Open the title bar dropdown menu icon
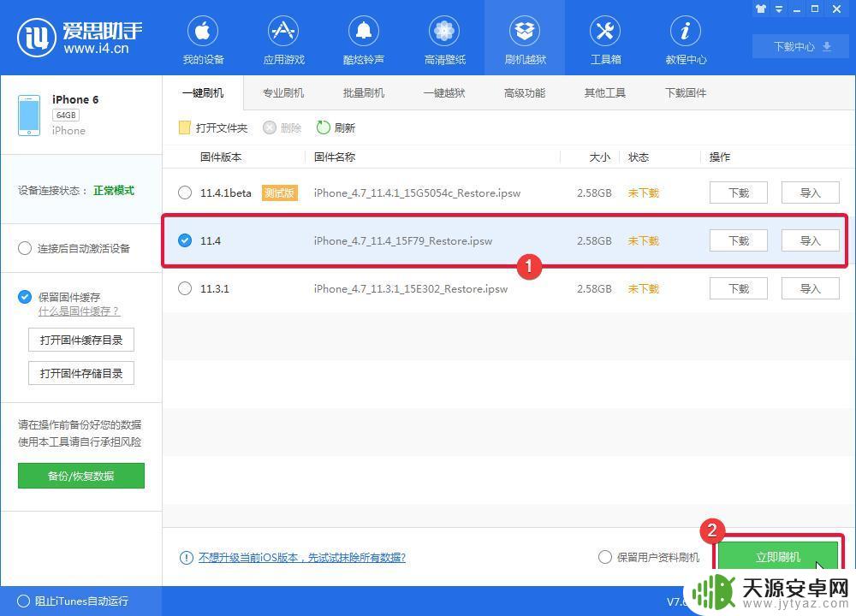 coord(779,9)
